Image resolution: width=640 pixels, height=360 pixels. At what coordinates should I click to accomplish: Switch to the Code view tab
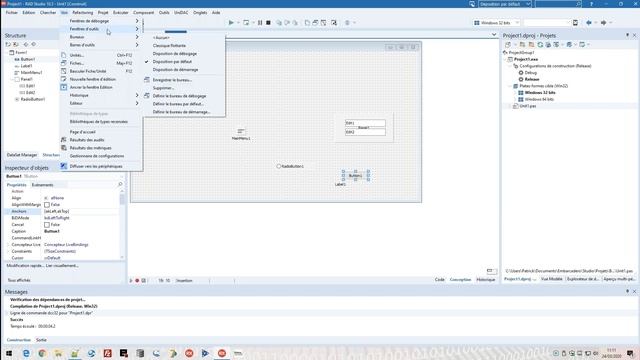(x=440, y=280)
